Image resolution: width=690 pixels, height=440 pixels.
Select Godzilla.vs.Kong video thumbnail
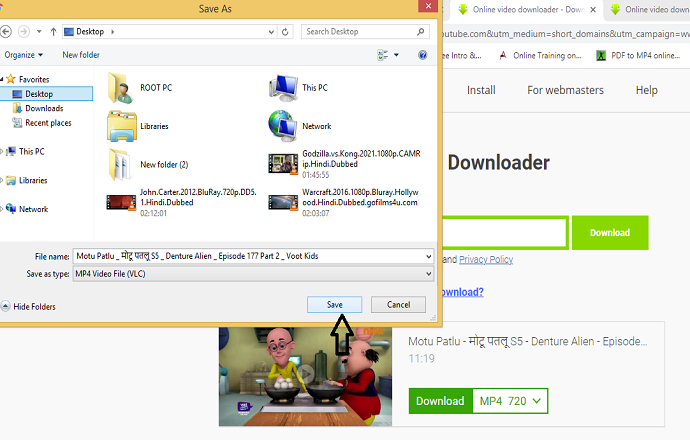(x=283, y=164)
